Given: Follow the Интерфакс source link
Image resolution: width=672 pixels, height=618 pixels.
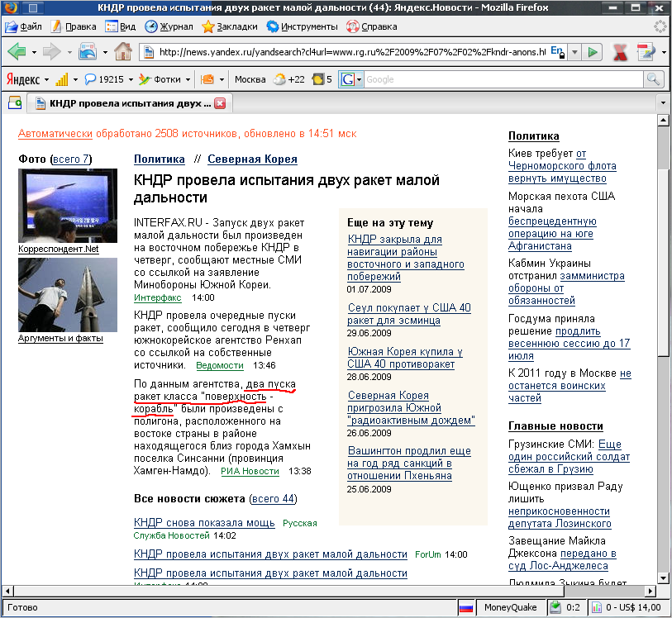Looking at the screenshot, I should [158, 297].
